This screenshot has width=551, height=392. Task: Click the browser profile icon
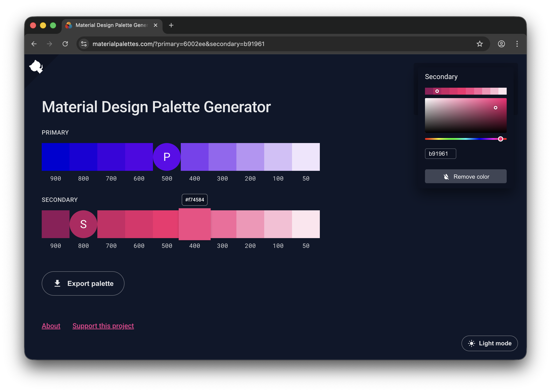[501, 44]
